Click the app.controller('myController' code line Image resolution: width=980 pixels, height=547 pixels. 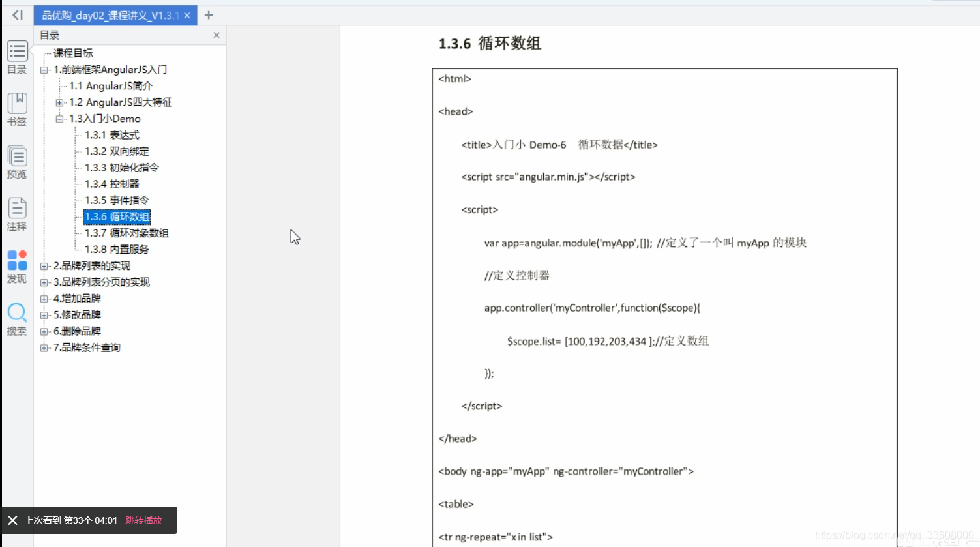click(x=592, y=308)
